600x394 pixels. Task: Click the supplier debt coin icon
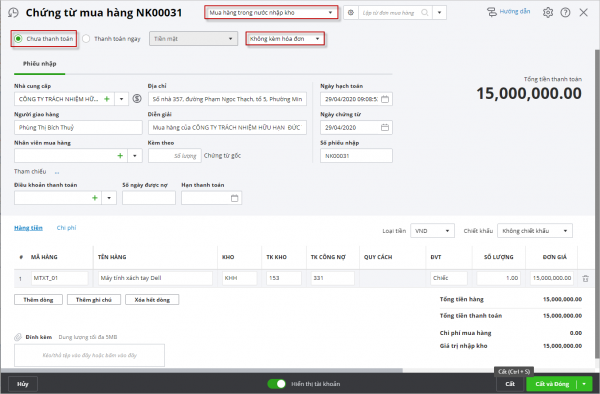coord(137,99)
